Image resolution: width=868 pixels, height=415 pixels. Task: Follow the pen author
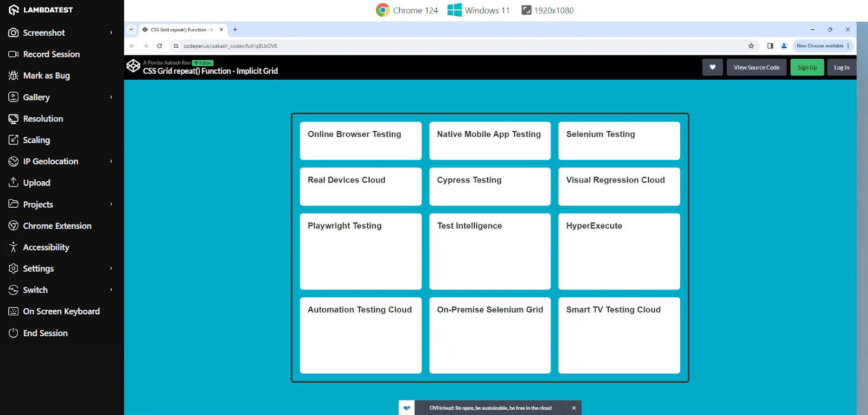click(x=203, y=63)
